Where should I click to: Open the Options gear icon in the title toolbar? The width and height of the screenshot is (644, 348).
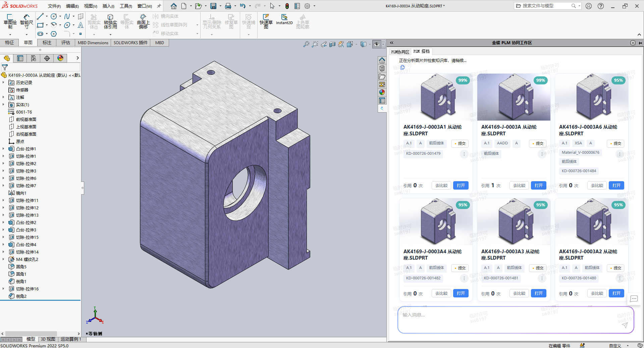(307, 6)
